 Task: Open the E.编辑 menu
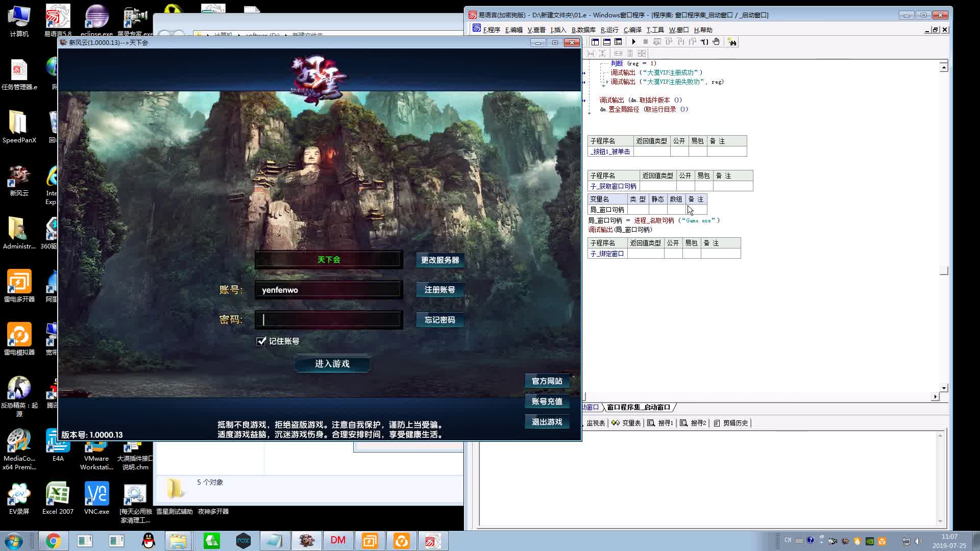[513, 30]
